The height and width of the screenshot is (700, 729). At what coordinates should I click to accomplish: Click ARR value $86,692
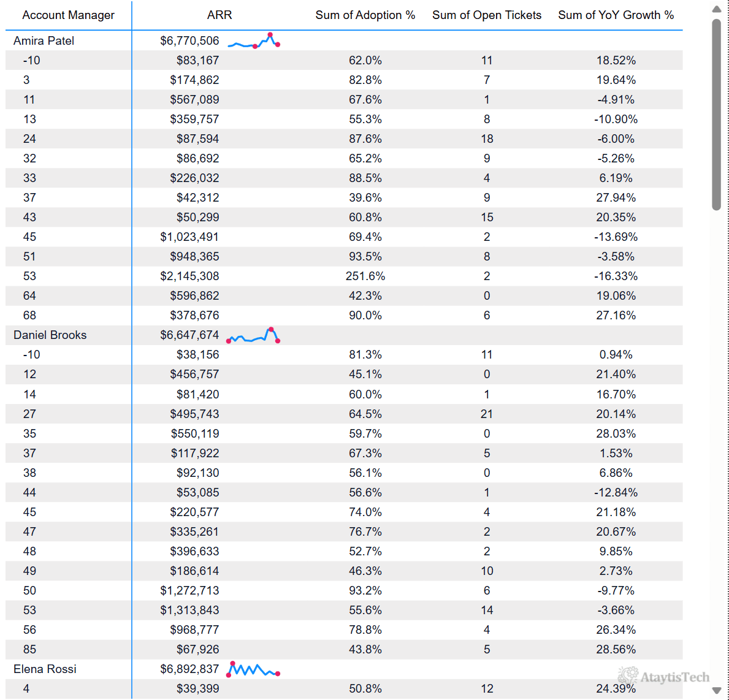click(197, 159)
